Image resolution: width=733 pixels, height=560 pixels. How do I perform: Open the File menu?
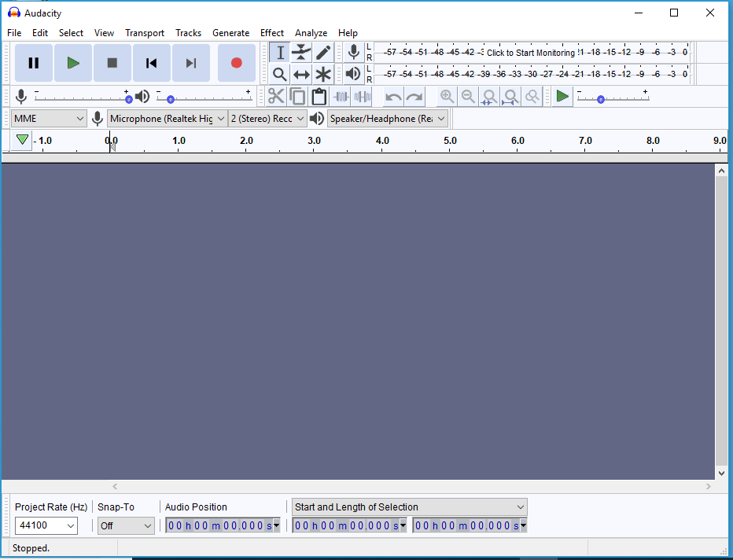pos(14,33)
